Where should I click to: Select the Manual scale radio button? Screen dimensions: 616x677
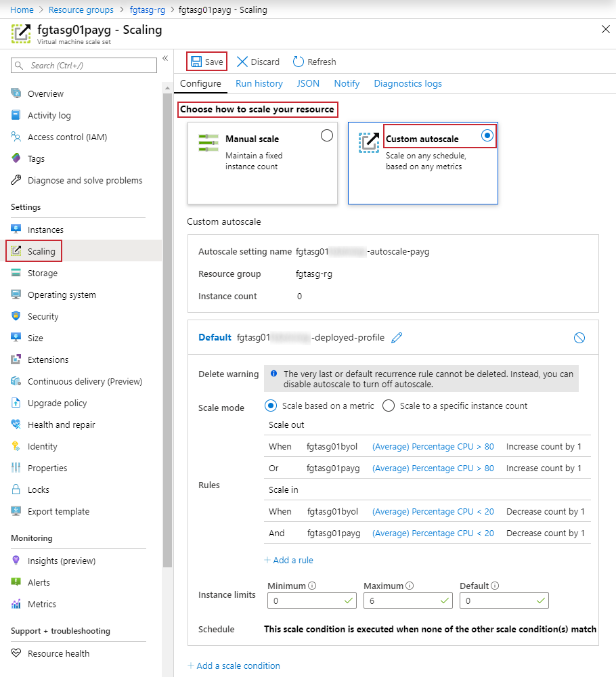tap(327, 135)
